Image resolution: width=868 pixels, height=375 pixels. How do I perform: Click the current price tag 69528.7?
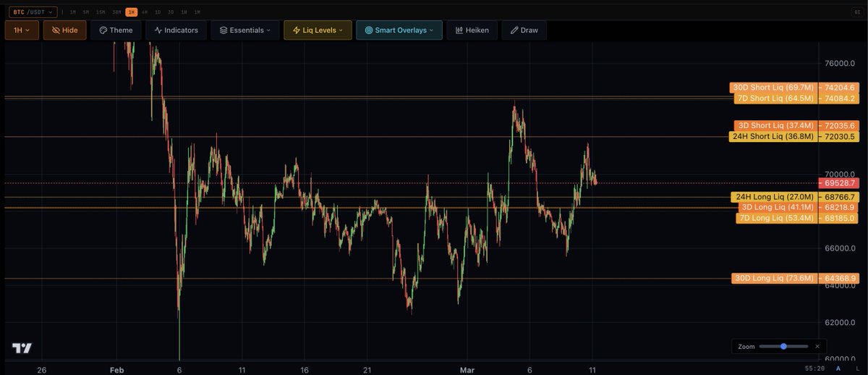click(840, 183)
